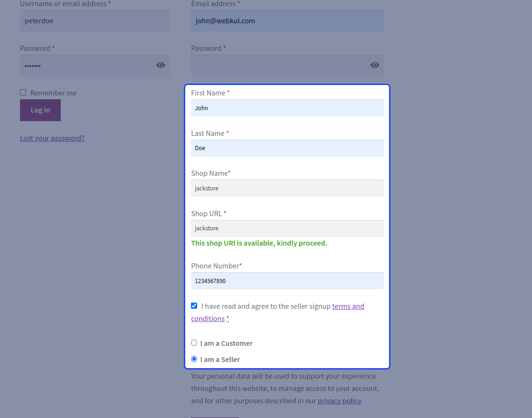
Task: Focus the Shop Name field showing jackstore
Action: (x=287, y=188)
